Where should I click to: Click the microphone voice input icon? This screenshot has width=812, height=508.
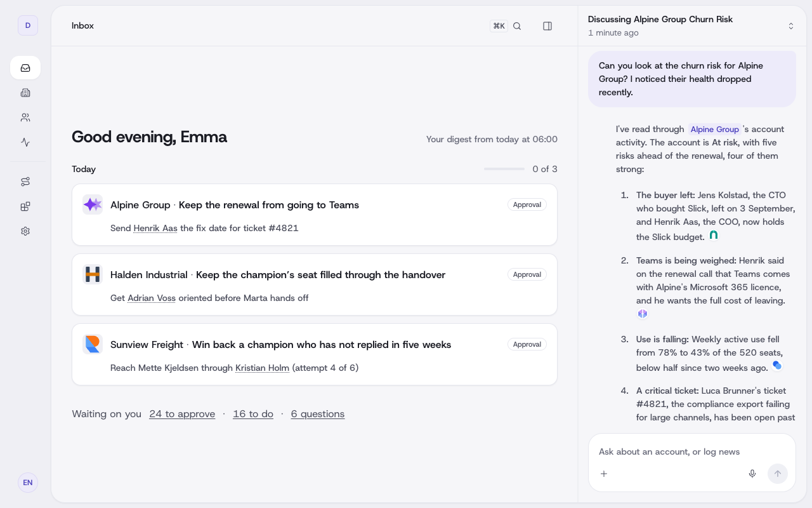point(752,474)
